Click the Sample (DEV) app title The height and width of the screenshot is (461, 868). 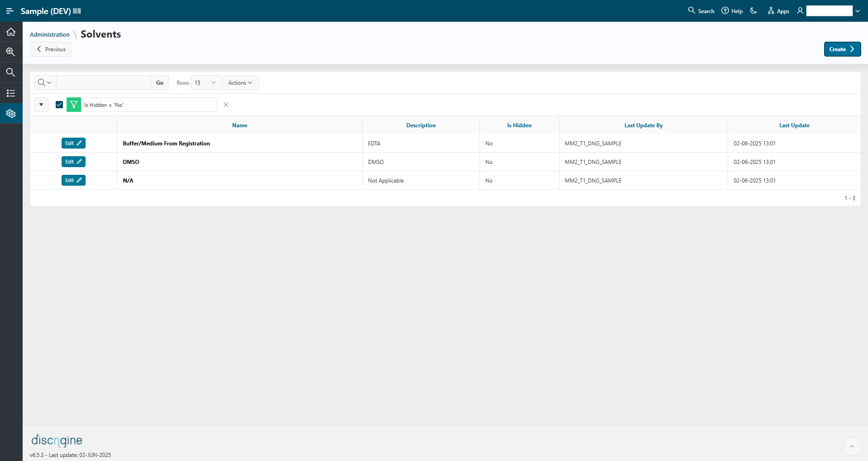(46, 11)
